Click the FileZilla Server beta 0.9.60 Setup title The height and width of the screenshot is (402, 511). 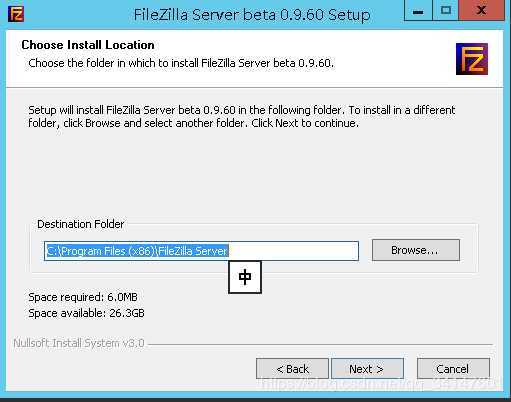252,15
